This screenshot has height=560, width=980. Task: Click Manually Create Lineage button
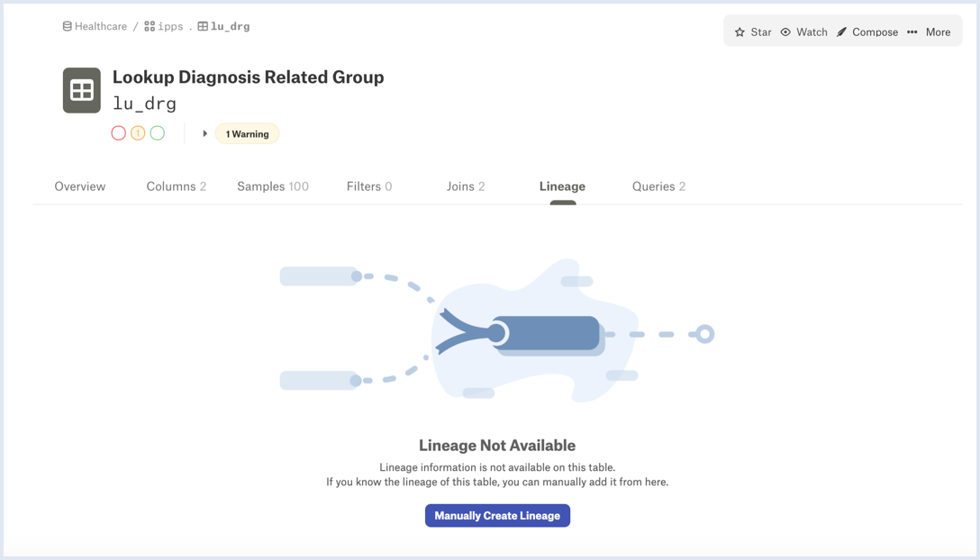pyautogui.click(x=497, y=516)
